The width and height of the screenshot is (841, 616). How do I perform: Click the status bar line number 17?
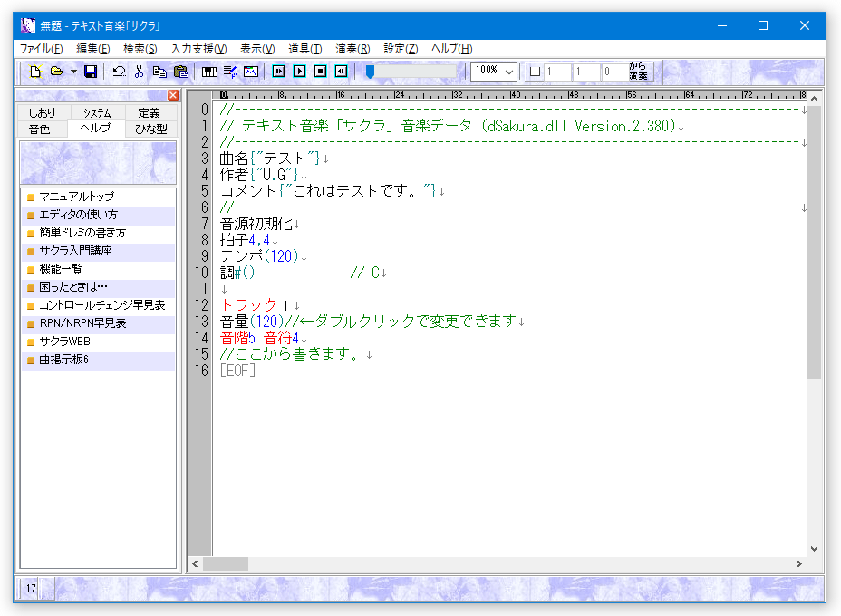pyautogui.click(x=31, y=589)
